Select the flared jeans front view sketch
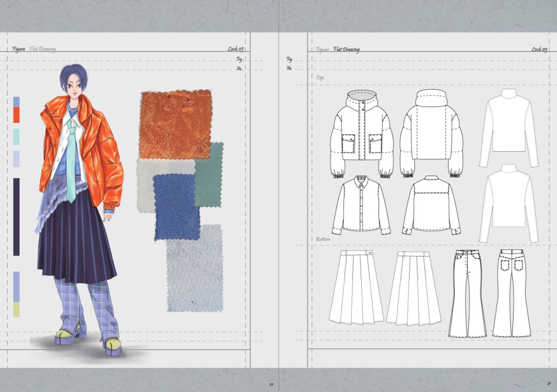 467,293
